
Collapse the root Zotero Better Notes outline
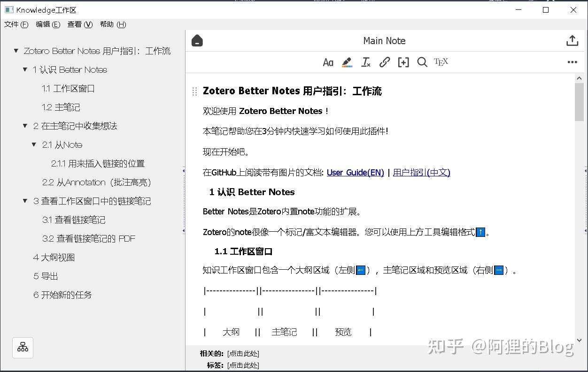click(15, 51)
